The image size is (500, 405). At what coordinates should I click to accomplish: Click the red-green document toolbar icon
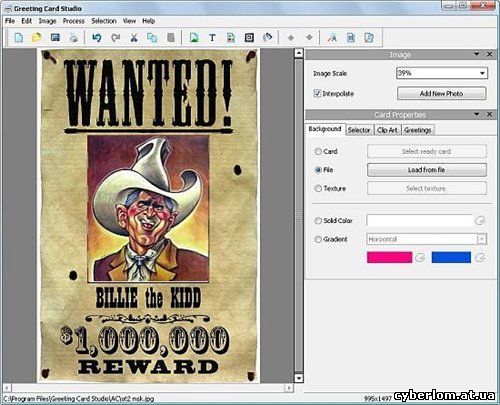(231, 38)
